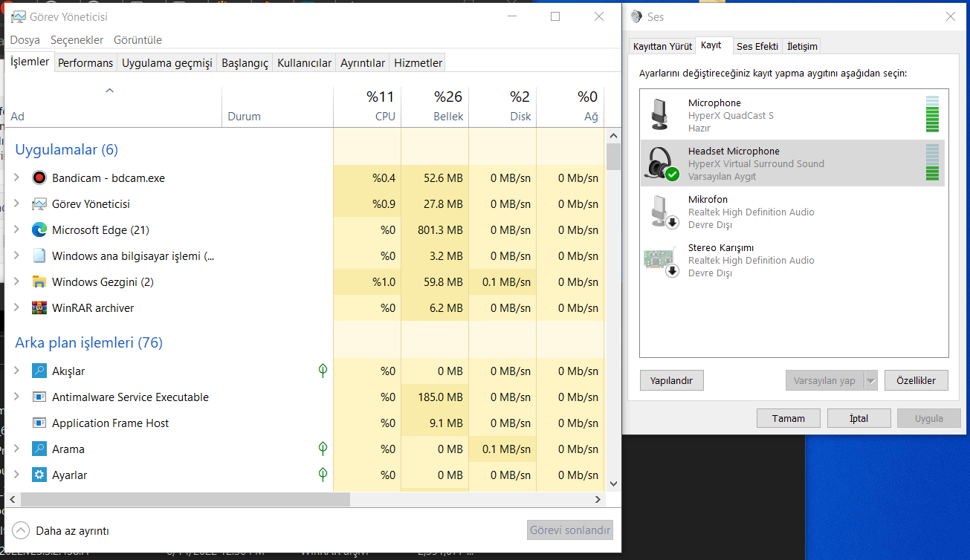Expand the Akışlar background process
Screen dimensions: 970x560
coord(17,371)
